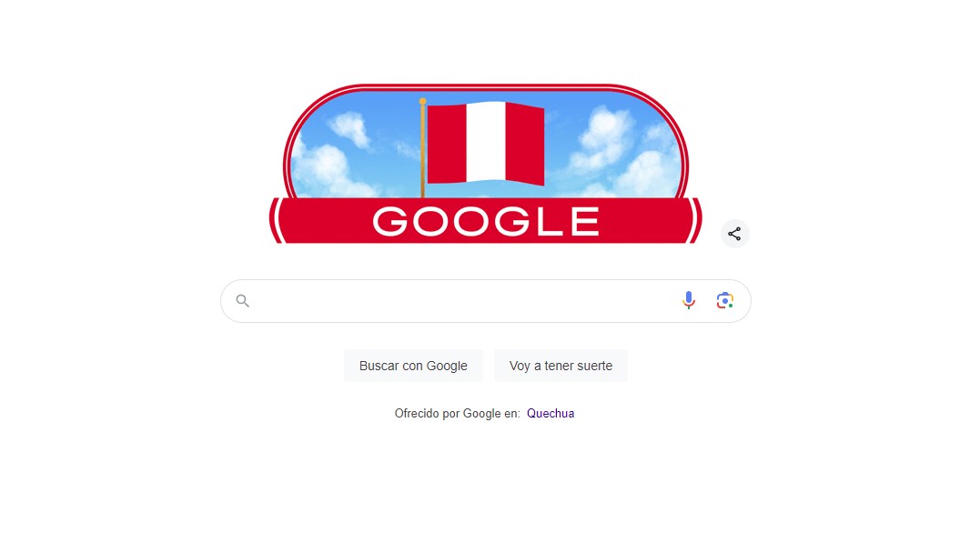Click the Ofrecido por Google en text
The height and width of the screenshot is (543, 980).
(x=457, y=413)
